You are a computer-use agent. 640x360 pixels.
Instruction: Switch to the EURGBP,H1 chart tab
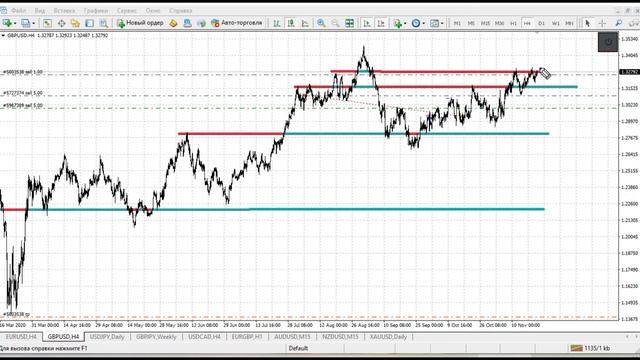247,337
